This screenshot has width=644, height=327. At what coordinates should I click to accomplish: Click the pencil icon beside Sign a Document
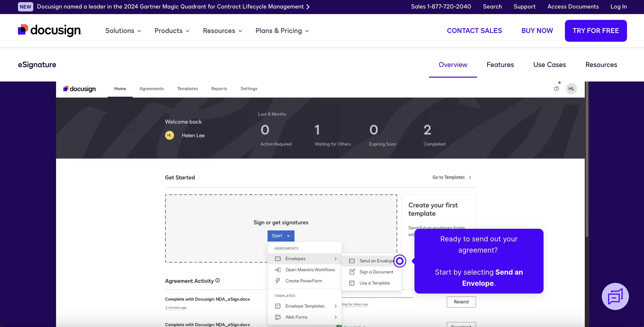(352, 272)
